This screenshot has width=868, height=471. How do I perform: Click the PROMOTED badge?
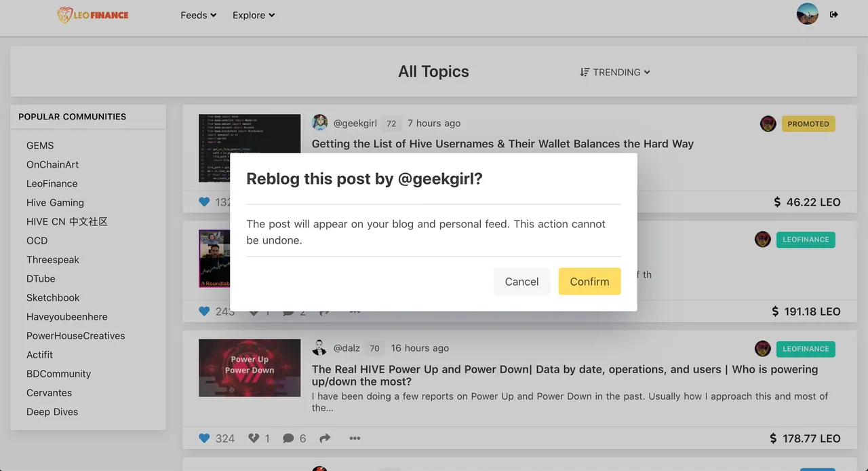pyautogui.click(x=808, y=124)
